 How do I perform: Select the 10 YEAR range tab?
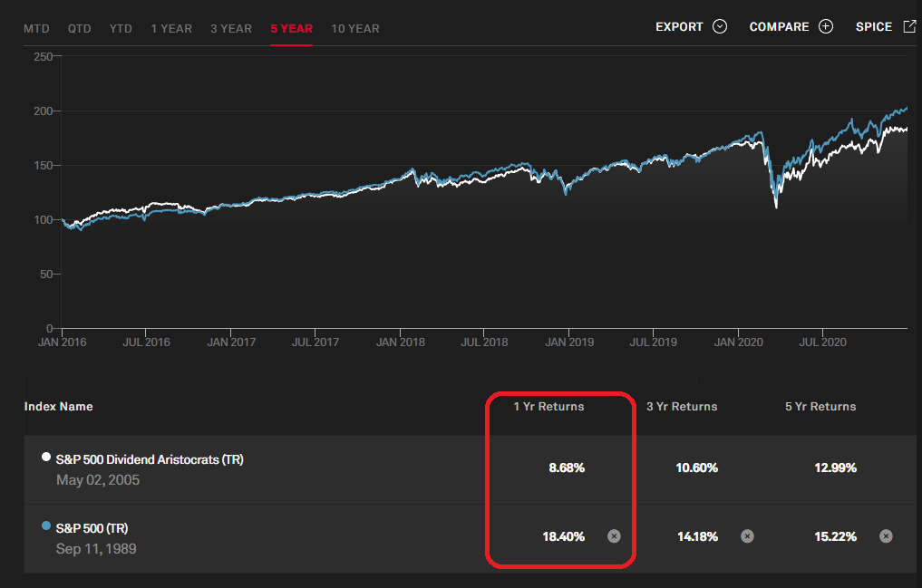click(355, 29)
